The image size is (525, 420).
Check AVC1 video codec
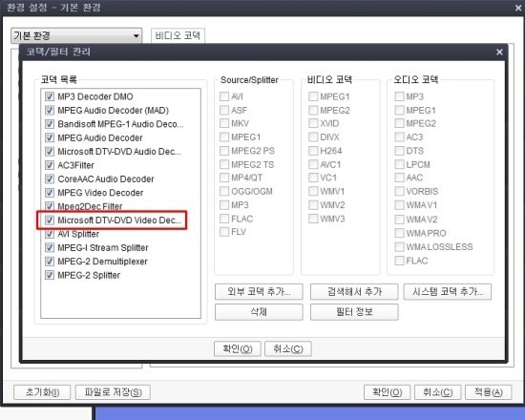(x=313, y=164)
